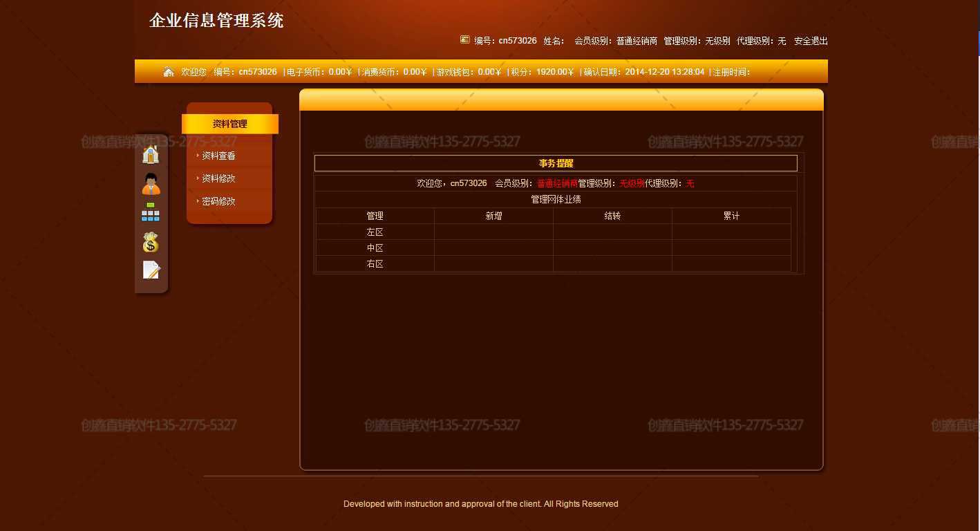Click the 右区 row label
Viewport: 980px width, 531px height.
coord(375,264)
